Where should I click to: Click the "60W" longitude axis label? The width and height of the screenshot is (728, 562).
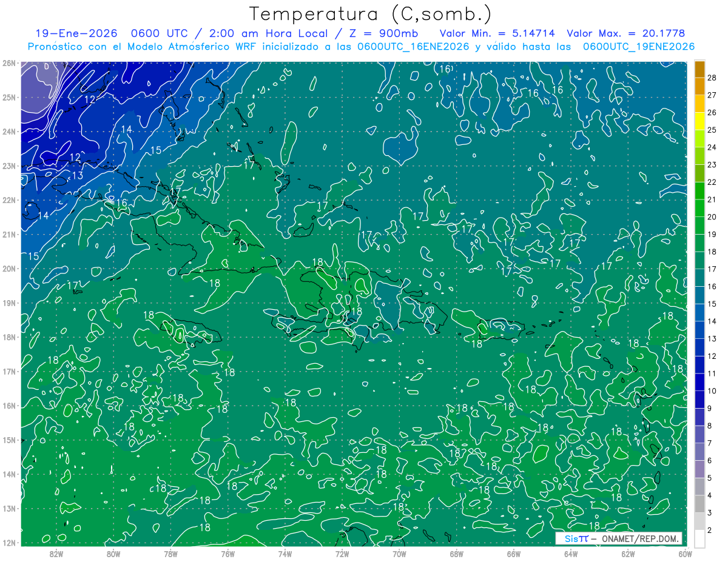pyautogui.click(x=685, y=554)
